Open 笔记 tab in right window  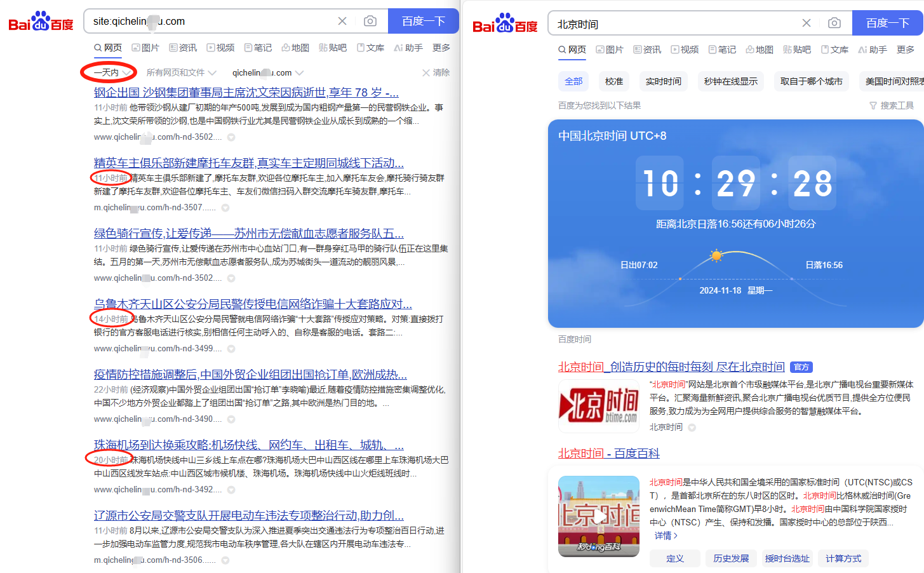tap(722, 50)
